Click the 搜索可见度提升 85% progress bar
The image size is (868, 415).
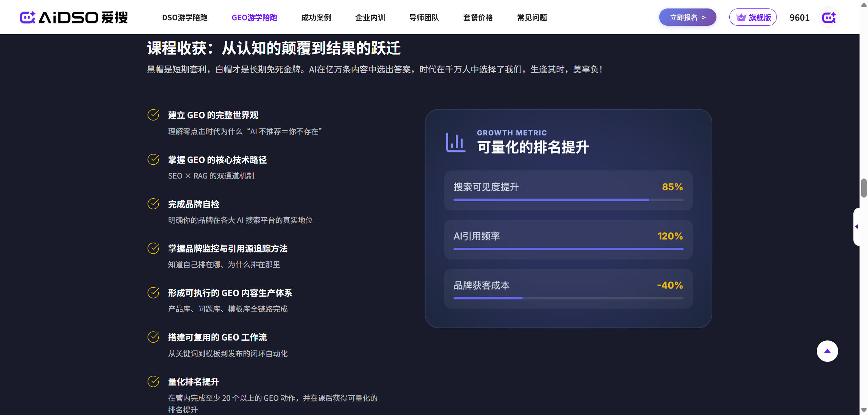pyautogui.click(x=568, y=200)
